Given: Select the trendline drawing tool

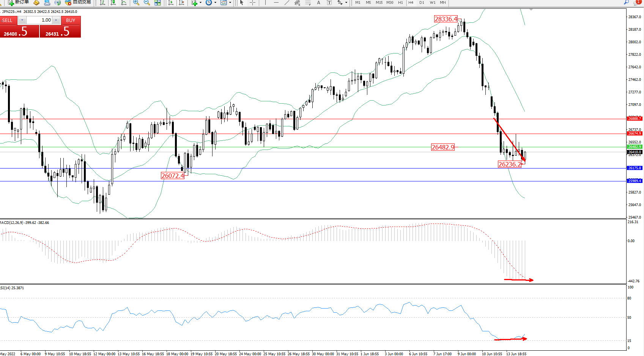Looking at the screenshot, I should point(287,3).
